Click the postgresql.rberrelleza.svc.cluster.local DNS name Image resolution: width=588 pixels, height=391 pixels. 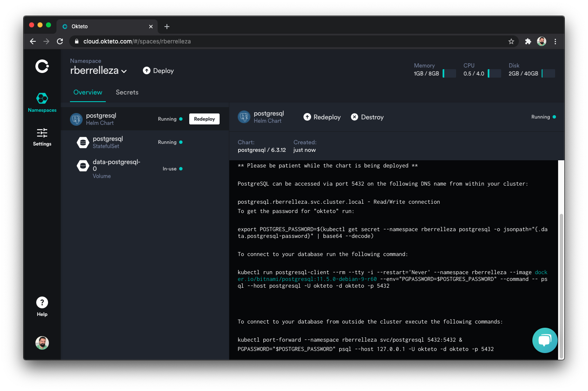(301, 202)
